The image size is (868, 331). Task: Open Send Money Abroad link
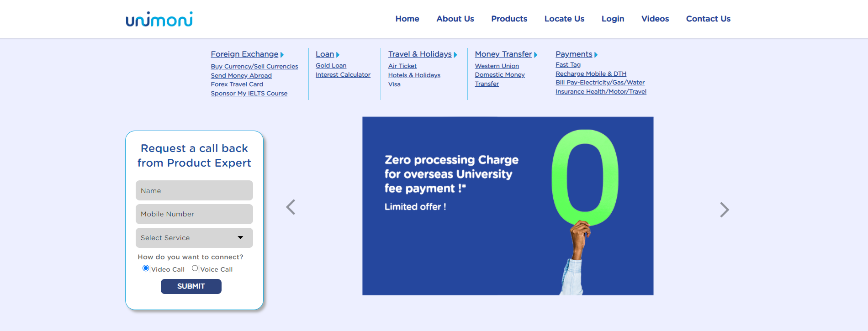tap(241, 76)
